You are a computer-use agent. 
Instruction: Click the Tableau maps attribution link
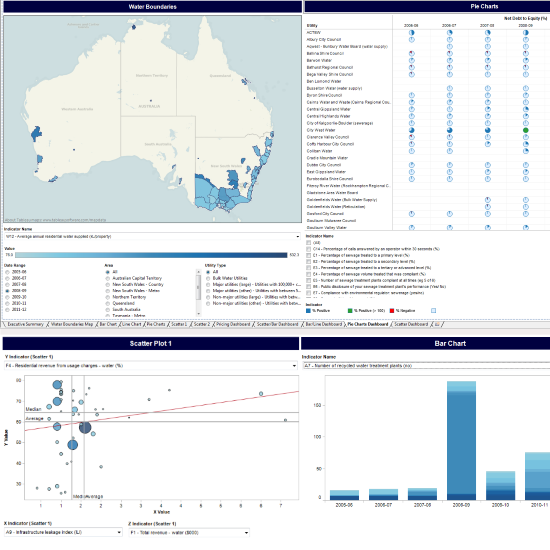click(x=55, y=220)
